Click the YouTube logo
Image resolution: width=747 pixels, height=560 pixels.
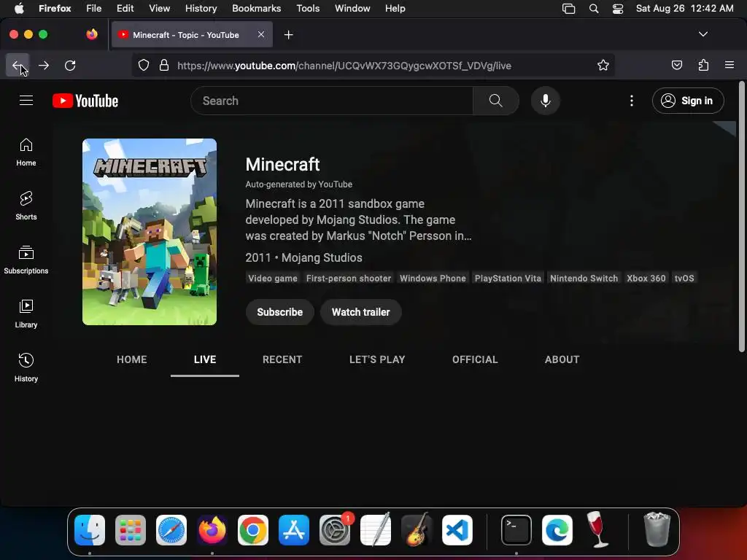pyautogui.click(x=85, y=101)
